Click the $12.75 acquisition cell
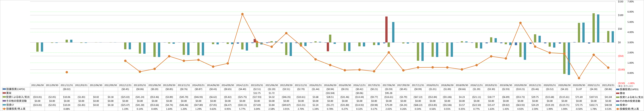 tap(257, 93)
